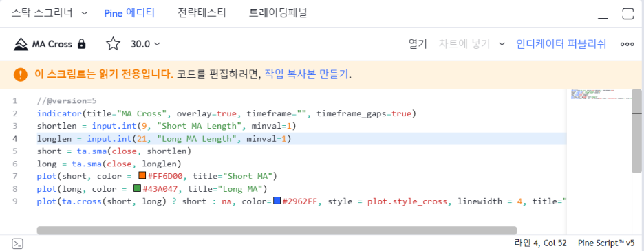Viewport: 644px width, 251px height.
Task: Click 인디케이터 퍼블리쉬 link
Action: (x=561, y=44)
